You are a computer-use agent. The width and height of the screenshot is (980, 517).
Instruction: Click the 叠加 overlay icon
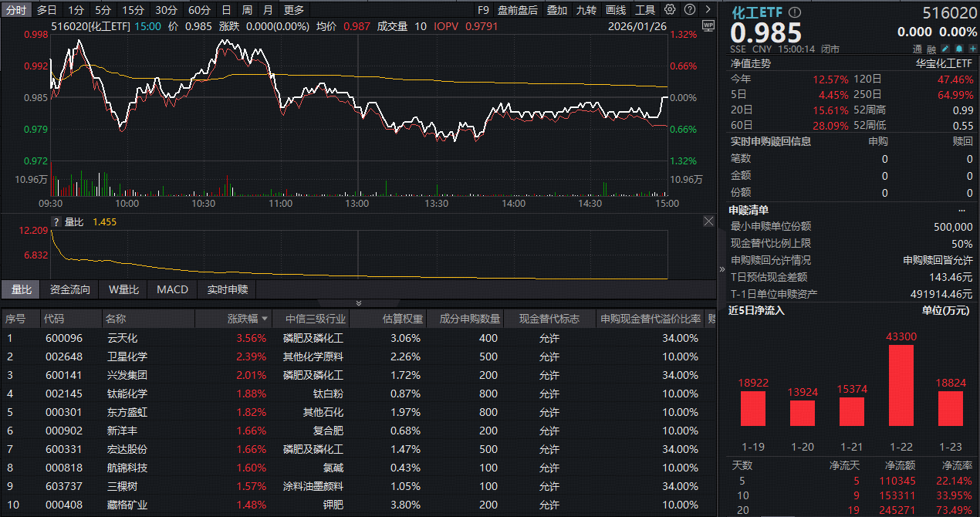(x=557, y=10)
